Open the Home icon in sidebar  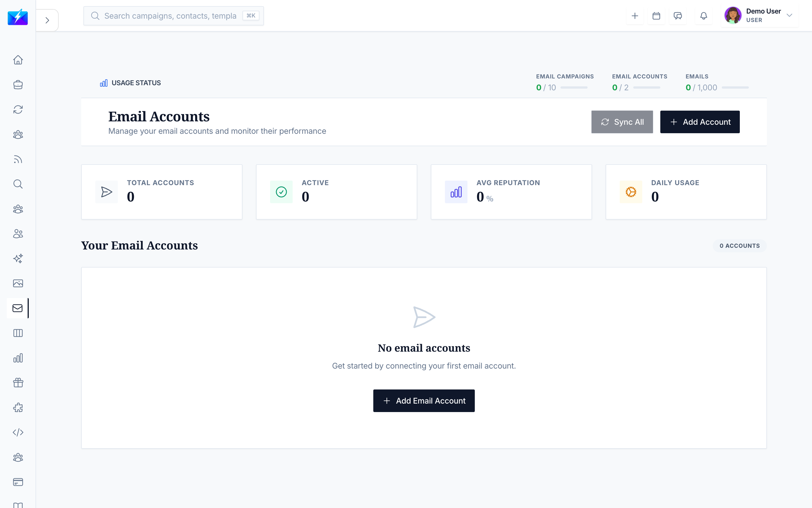(x=18, y=60)
